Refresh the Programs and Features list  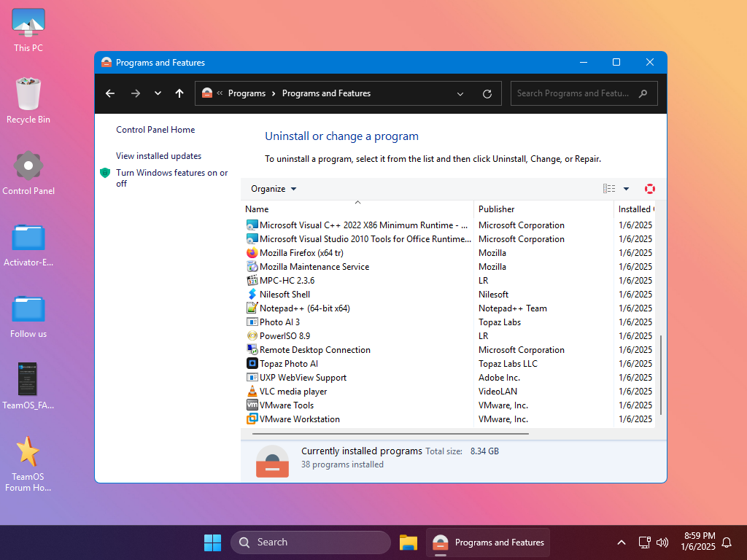[487, 94]
